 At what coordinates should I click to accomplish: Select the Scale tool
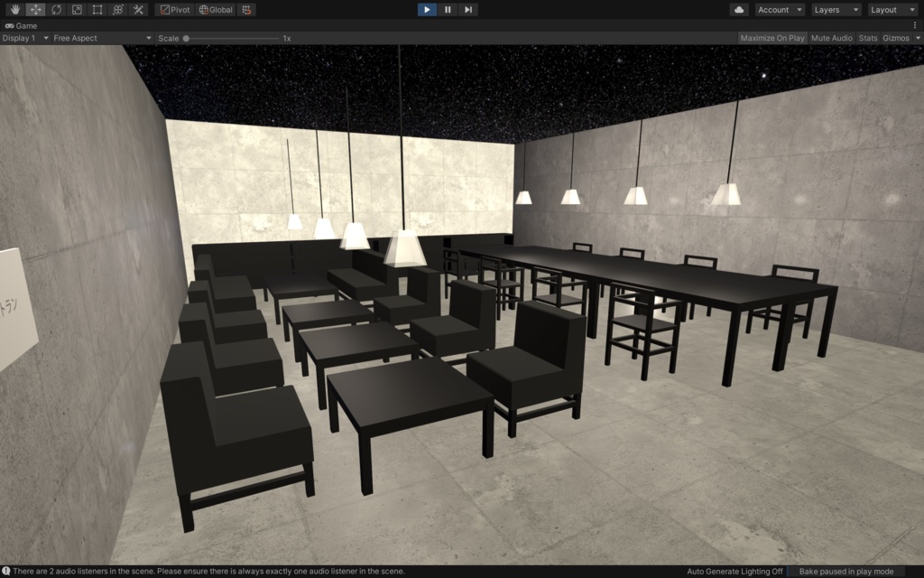click(76, 9)
